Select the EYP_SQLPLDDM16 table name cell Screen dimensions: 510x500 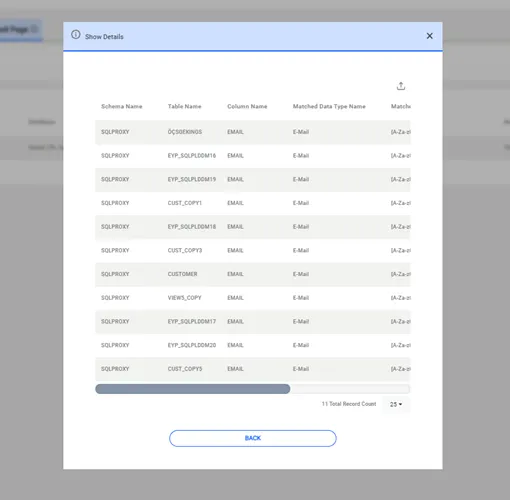tap(192, 156)
